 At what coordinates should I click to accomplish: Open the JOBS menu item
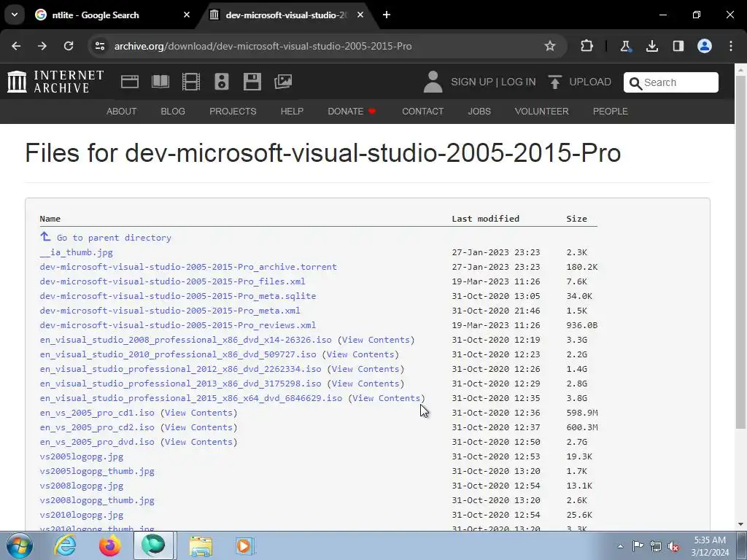pos(479,111)
